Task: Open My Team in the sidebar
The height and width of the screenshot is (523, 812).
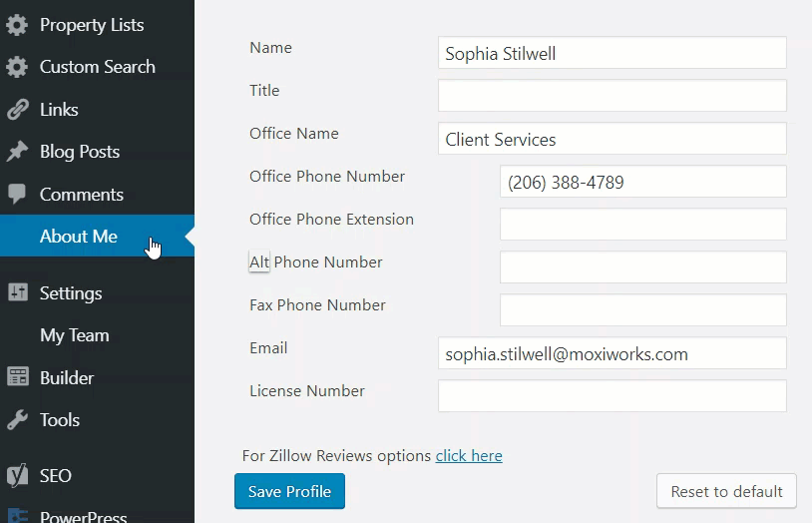Action: tap(75, 335)
